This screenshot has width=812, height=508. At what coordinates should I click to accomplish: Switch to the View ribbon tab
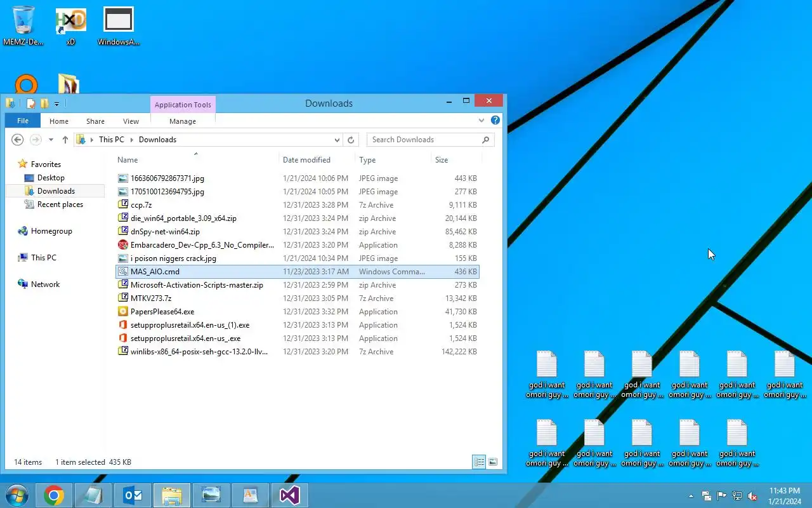[x=131, y=121]
